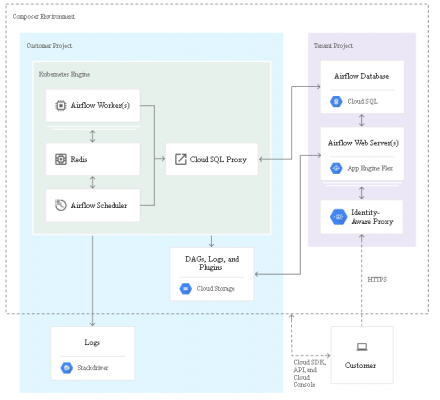Image resolution: width=440 pixels, height=400 pixels.
Task: Click the Stackdriver hexagon icon
Action: tap(67, 368)
